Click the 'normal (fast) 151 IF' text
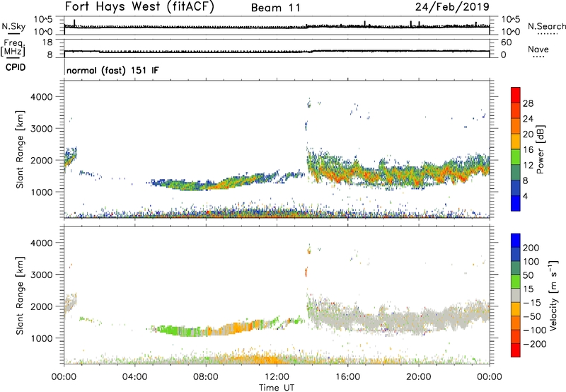Viewport: 566px width, 392px height. [112, 70]
